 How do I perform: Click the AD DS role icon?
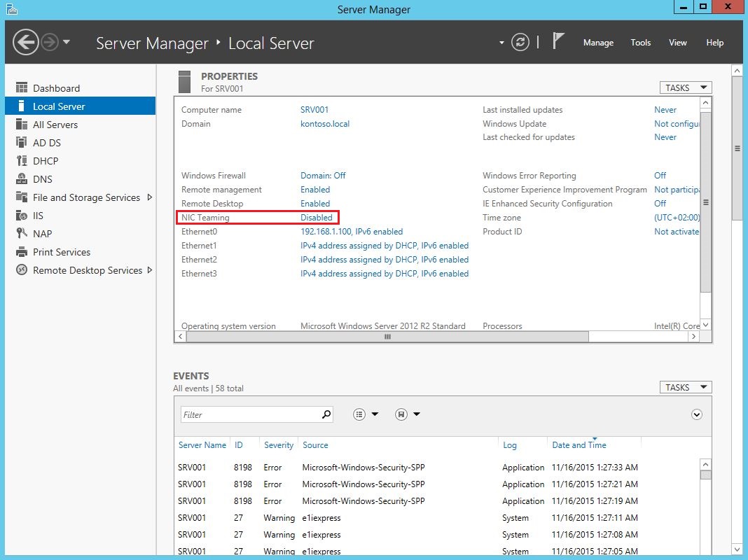click(22, 143)
